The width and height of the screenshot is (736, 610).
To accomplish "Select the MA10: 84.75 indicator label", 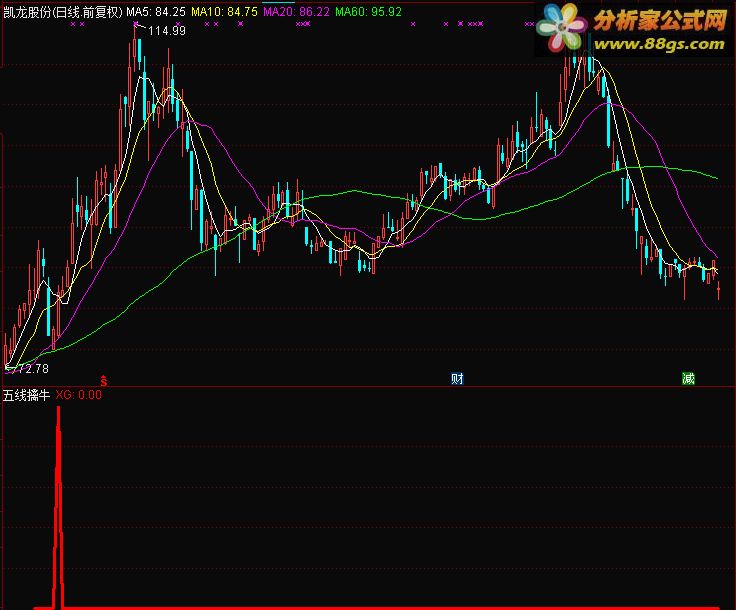I will pyautogui.click(x=224, y=12).
